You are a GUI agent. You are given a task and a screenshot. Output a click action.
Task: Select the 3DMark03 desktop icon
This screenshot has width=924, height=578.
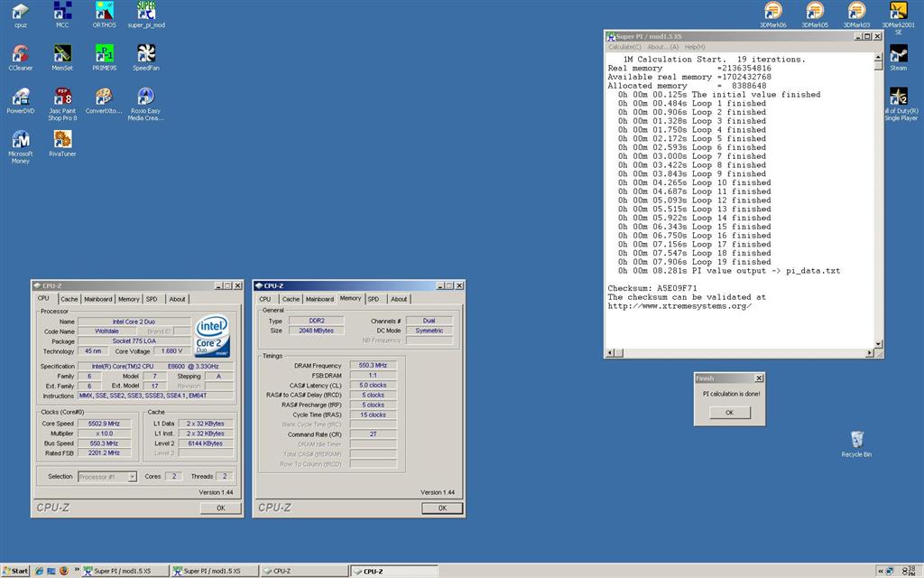(857, 14)
